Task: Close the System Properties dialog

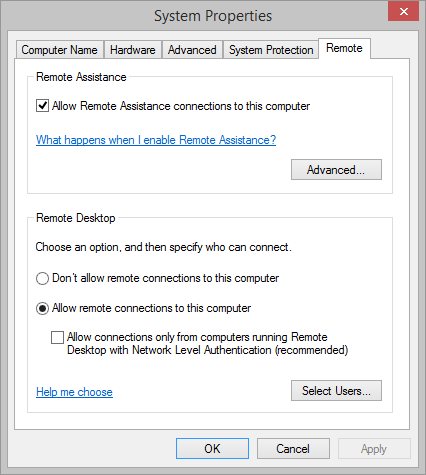Action: [403, 12]
